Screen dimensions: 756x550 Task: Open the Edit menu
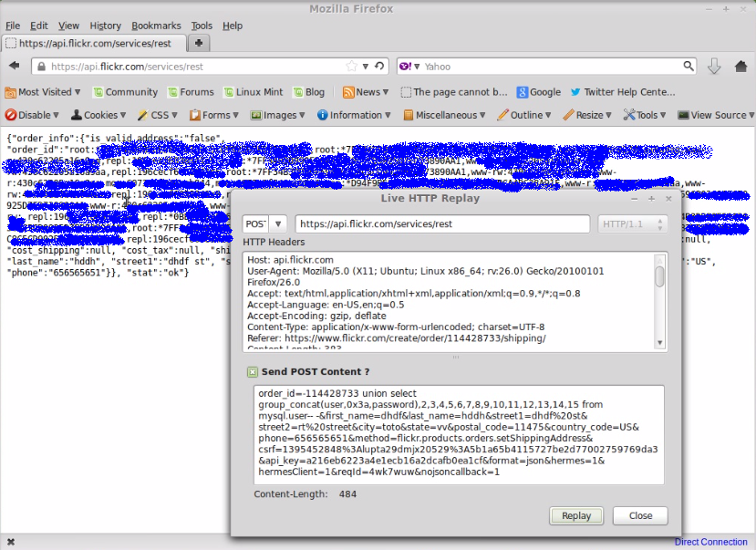coord(38,26)
